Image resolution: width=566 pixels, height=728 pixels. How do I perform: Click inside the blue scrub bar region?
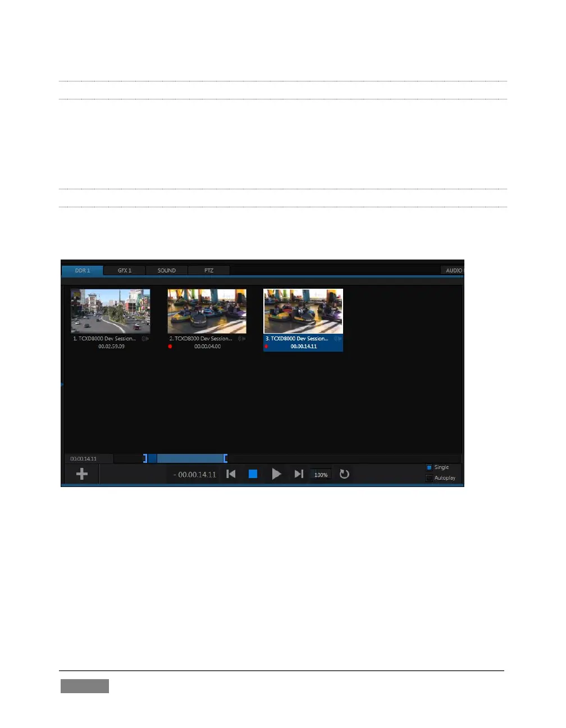pos(190,458)
